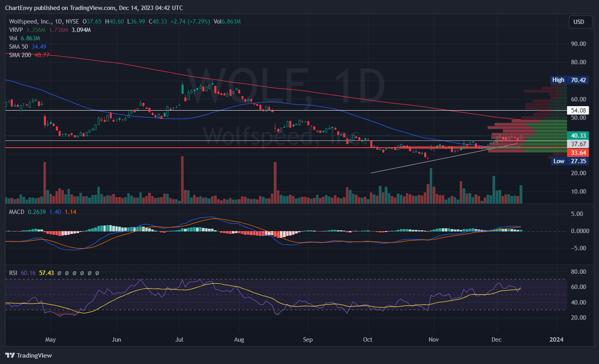Viewport: 599px width, 364px height.
Task: Click the VRVP down volume 1.738M
Action: pyautogui.click(x=59, y=30)
